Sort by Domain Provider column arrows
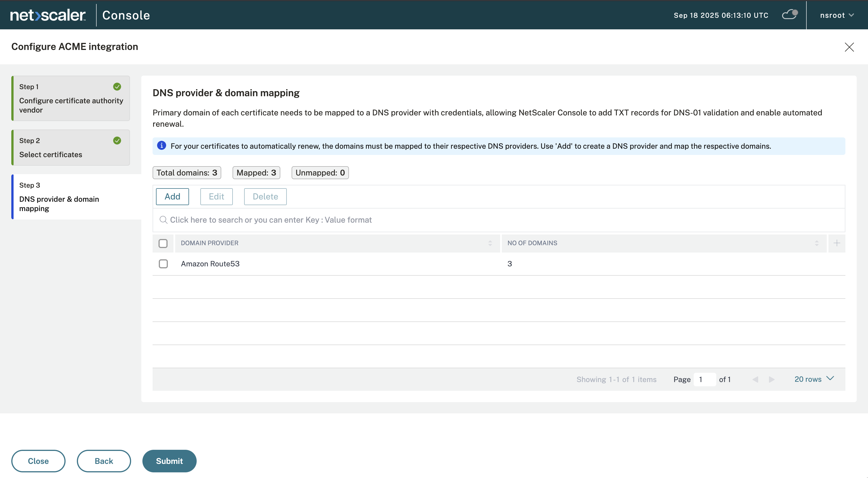This screenshot has width=868, height=478. [x=490, y=243]
